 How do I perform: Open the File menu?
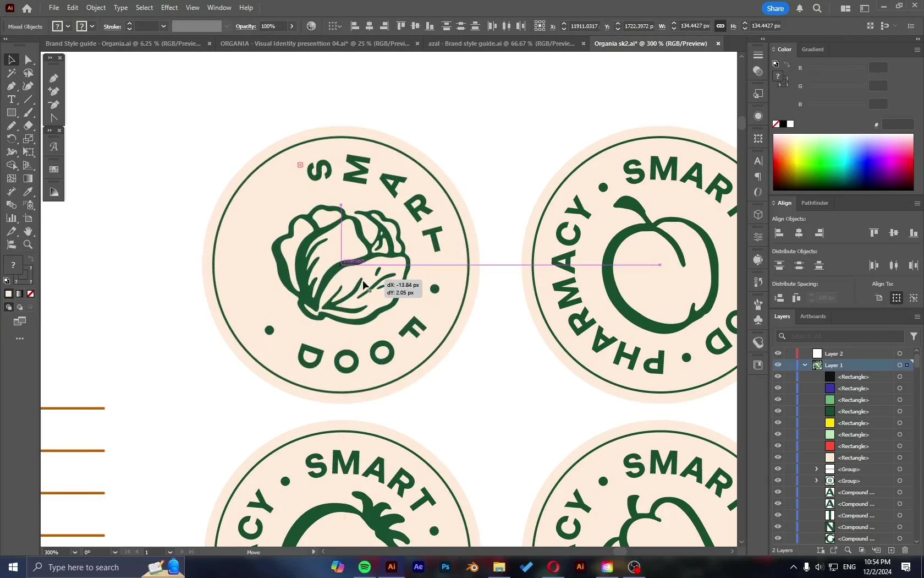53,8
